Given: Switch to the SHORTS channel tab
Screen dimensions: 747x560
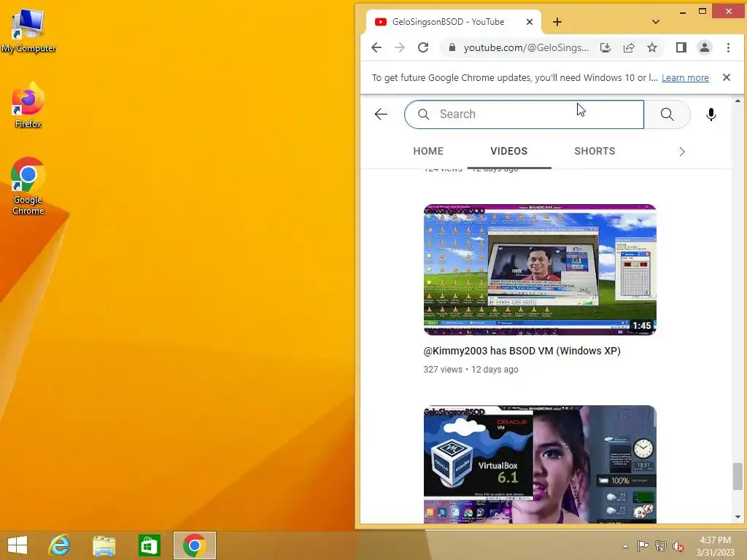Looking at the screenshot, I should click(595, 151).
